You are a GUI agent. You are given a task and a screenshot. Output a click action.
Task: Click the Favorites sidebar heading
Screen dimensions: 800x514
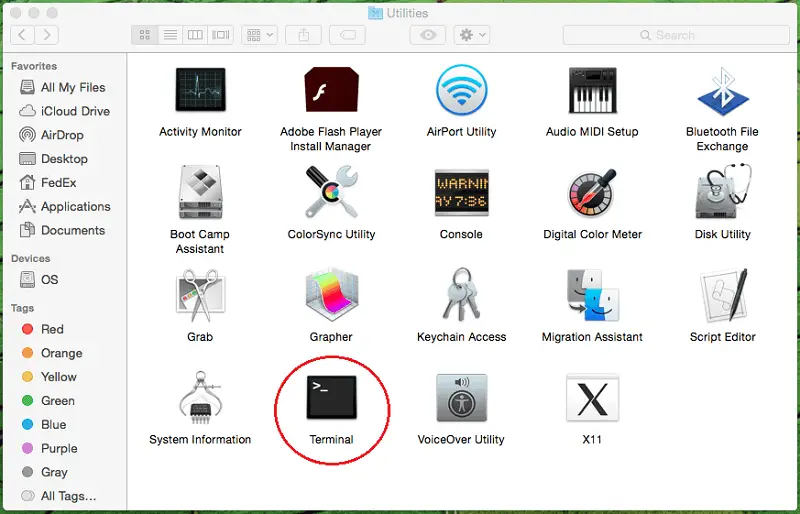click(34, 66)
